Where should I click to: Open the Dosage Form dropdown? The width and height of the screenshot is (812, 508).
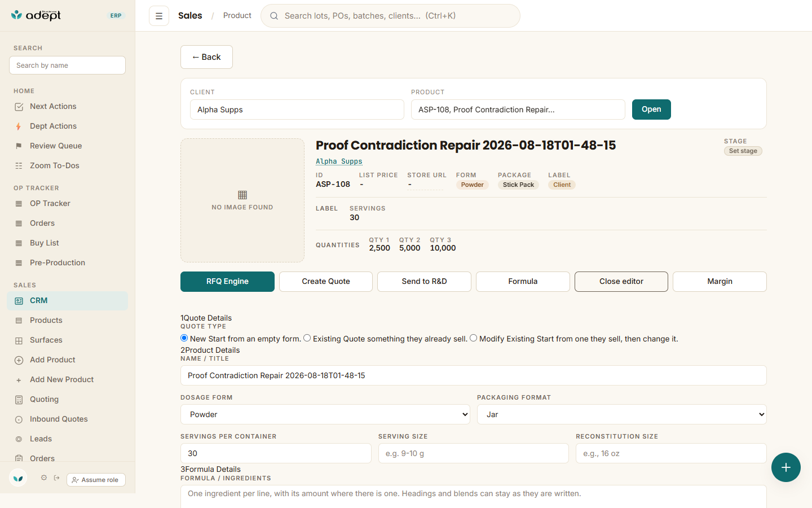pyautogui.click(x=325, y=414)
